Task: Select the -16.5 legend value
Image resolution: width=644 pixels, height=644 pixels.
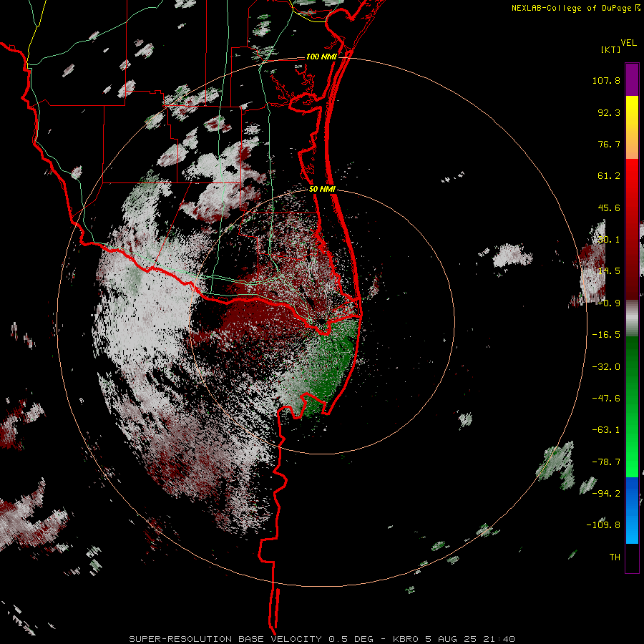Action: point(606,335)
